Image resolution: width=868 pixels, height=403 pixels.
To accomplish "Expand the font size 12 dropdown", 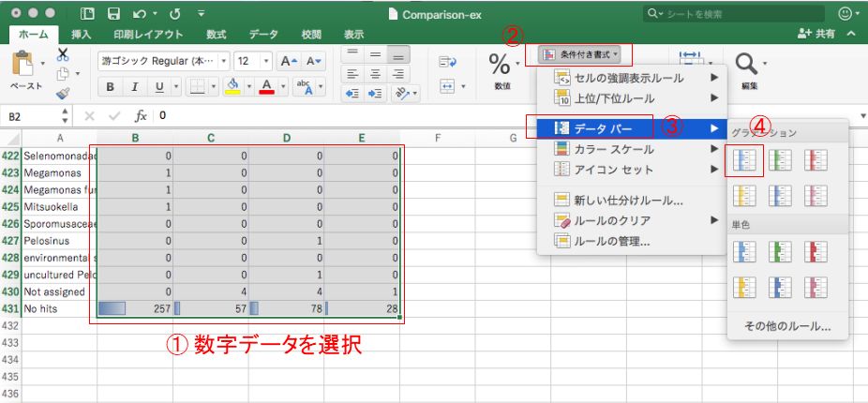I will [266, 61].
